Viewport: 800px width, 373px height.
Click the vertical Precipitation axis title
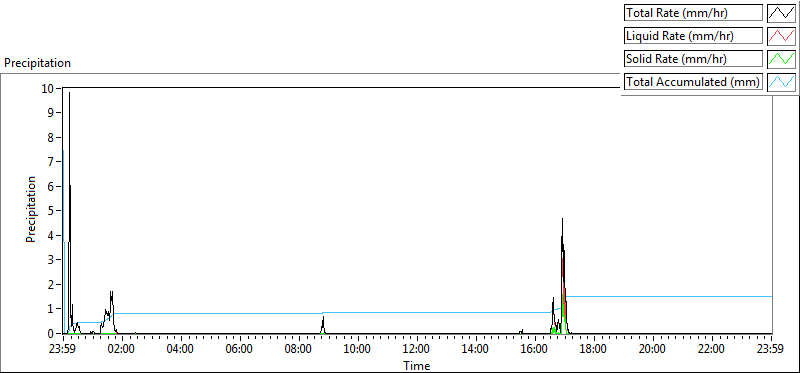[31, 209]
